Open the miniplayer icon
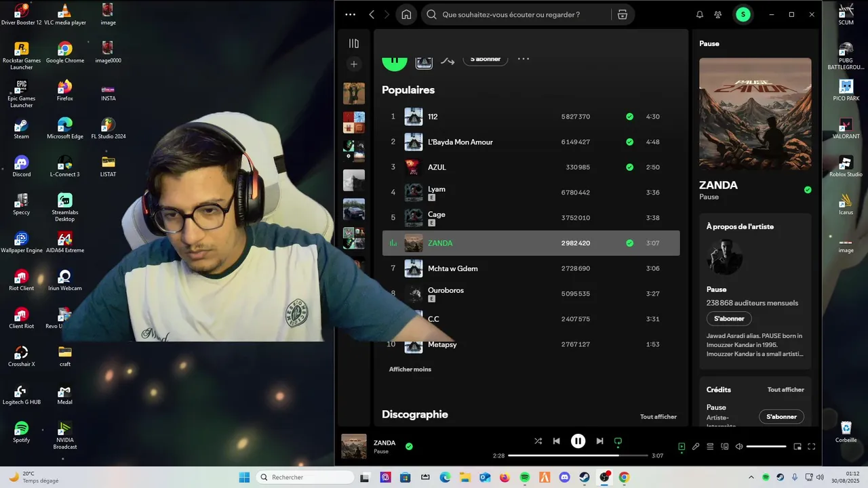This screenshot has height=488, width=868. 797,447
